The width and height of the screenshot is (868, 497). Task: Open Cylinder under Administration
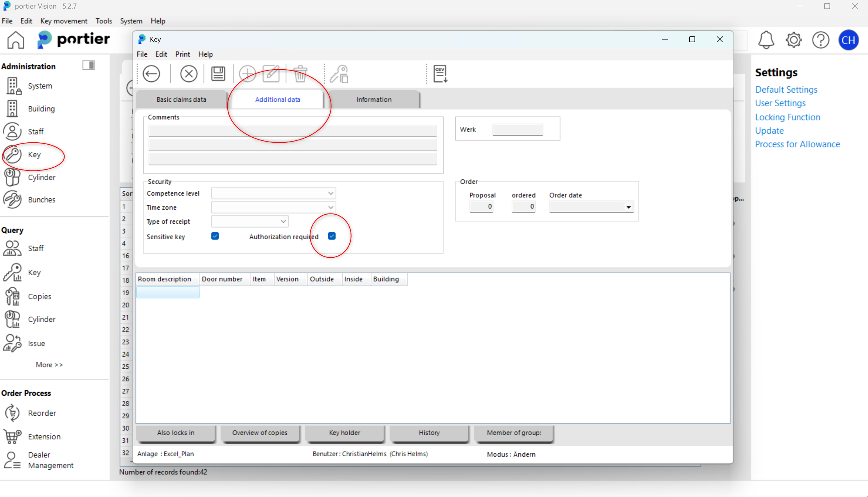41,177
